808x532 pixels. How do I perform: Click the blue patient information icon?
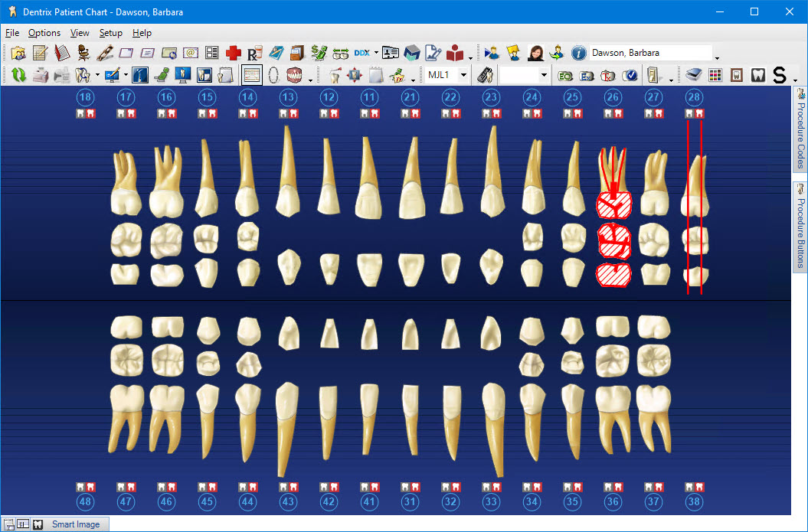[579, 53]
